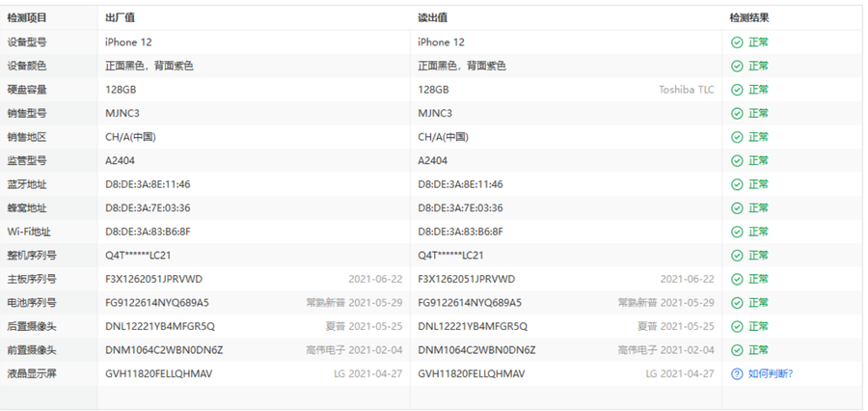Select the 整机序列号 row label
Viewport: 868px width, 411px height.
tap(32, 256)
